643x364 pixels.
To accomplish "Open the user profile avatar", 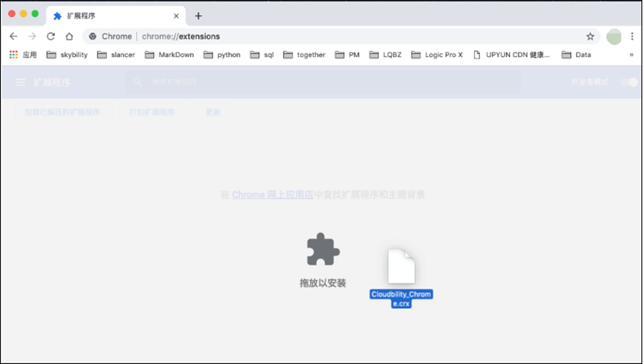I will [x=614, y=36].
